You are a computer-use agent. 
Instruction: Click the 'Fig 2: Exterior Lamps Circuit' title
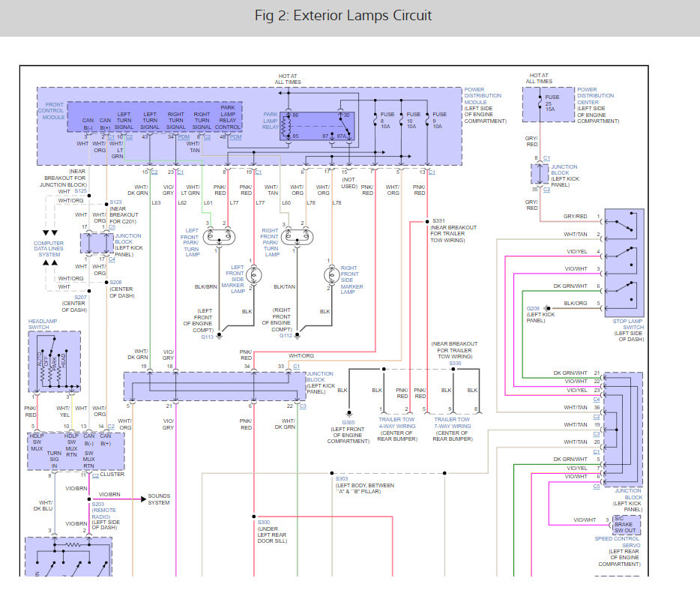(343, 16)
